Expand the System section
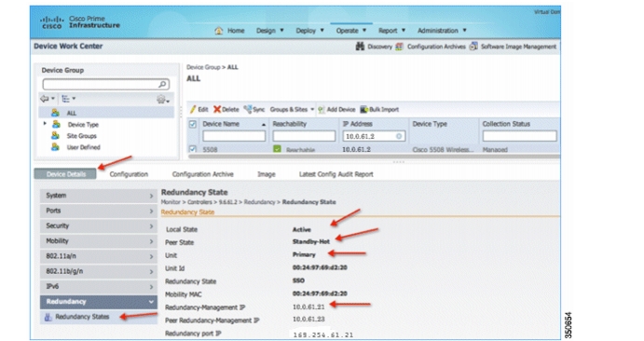 click(x=99, y=196)
